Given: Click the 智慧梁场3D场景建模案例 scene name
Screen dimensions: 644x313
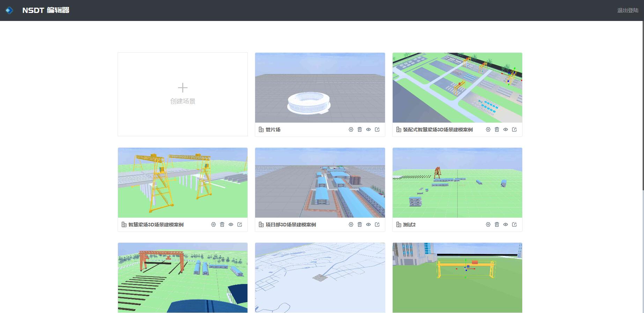Looking at the screenshot, I should 156,225.
